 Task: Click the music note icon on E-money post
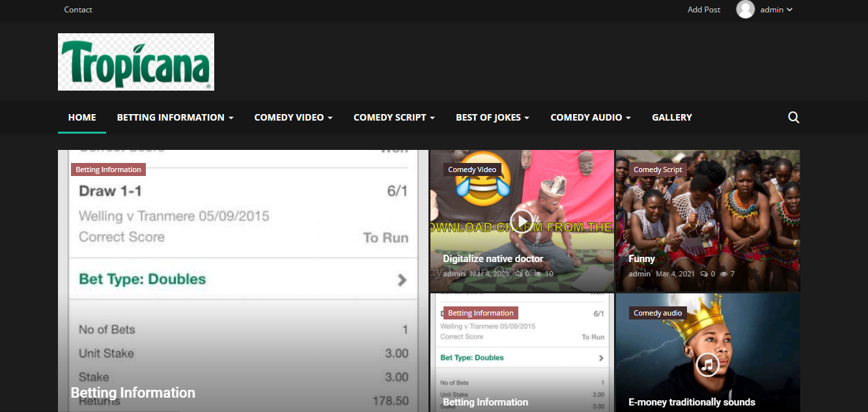pos(707,364)
